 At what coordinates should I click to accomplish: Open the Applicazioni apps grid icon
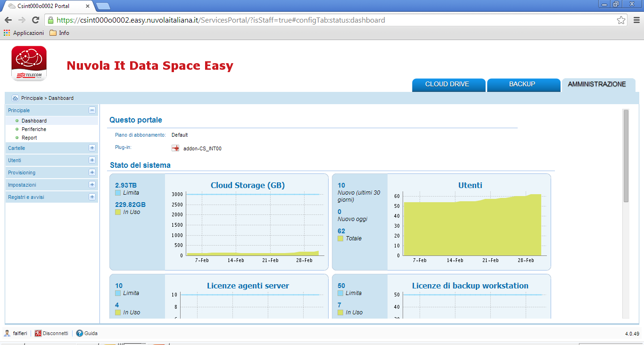[7, 33]
